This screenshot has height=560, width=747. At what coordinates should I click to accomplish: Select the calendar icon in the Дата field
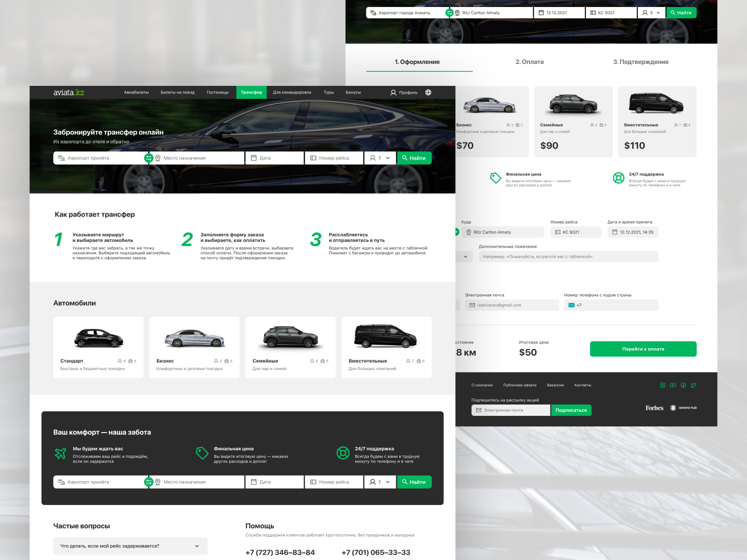coord(254,158)
